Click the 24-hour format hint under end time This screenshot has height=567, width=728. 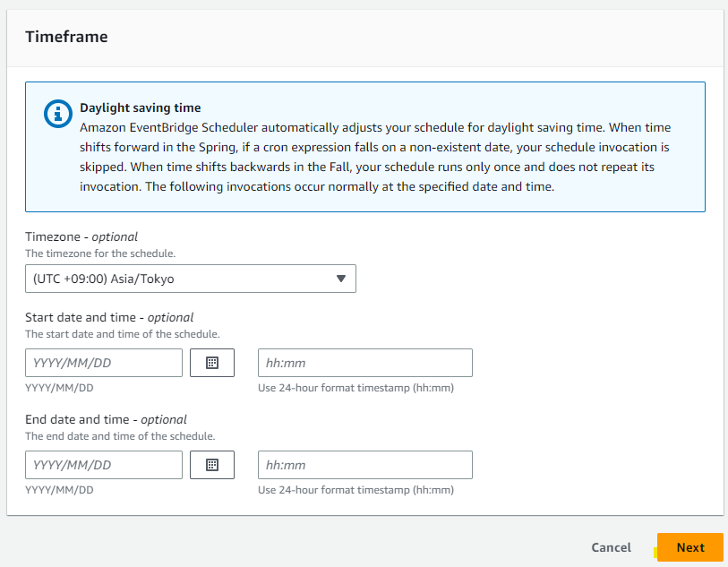[355, 490]
